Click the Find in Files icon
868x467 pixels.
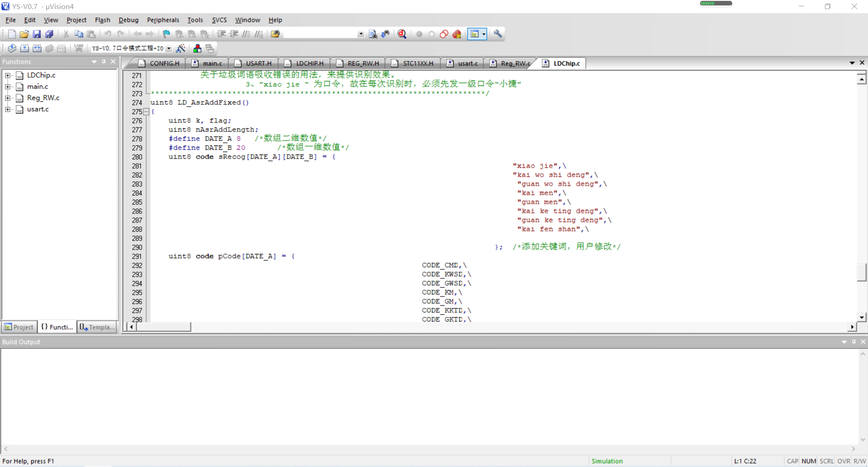pos(275,34)
